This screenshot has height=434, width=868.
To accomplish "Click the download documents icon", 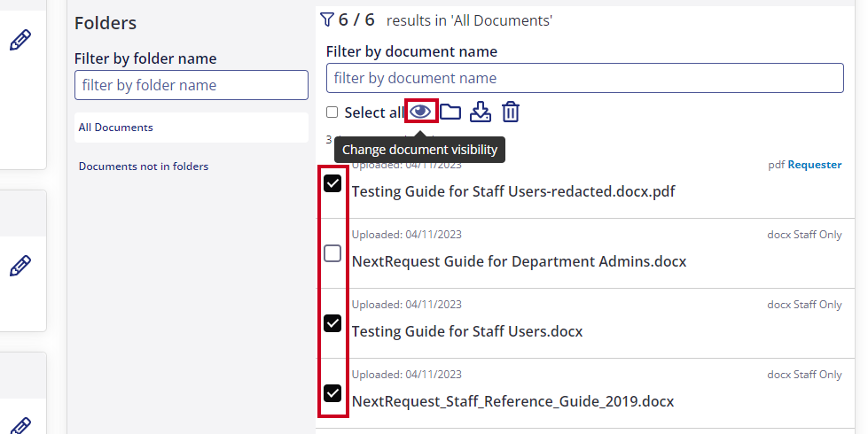I will pos(480,112).
